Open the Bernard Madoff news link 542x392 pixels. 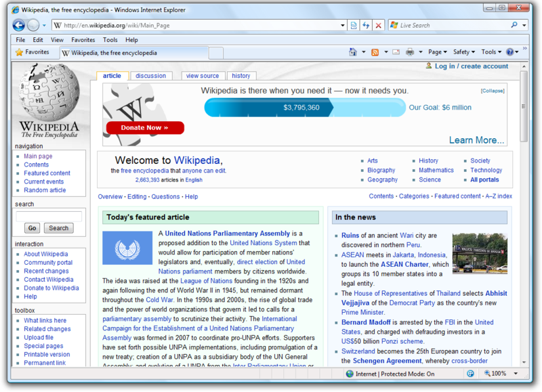(366, 322)
